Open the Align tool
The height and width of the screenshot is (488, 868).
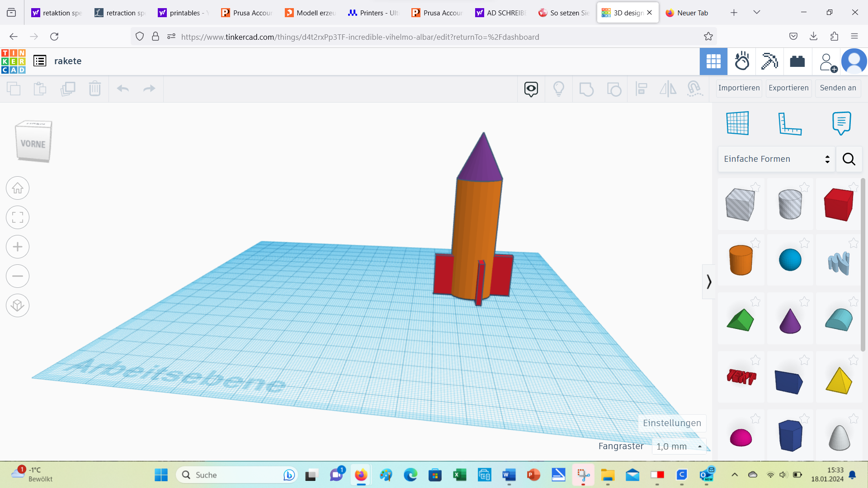point(641,89)
